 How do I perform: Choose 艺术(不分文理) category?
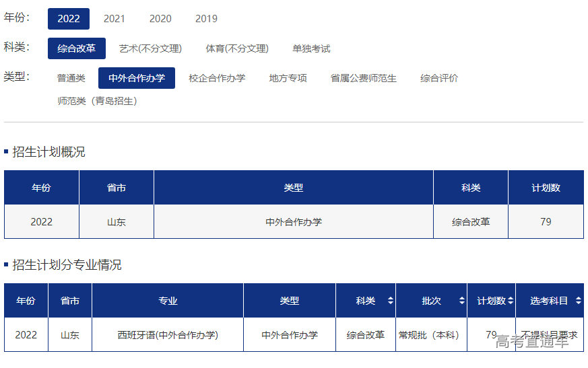pos(150,48)
